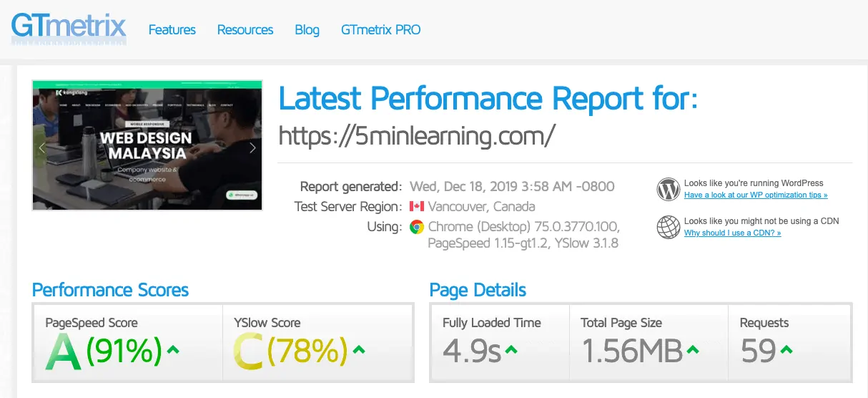The height and width of the screenshot is (398, 868).
Task: Click the (91%) PageSpeed value
Action: pos(124,351)
